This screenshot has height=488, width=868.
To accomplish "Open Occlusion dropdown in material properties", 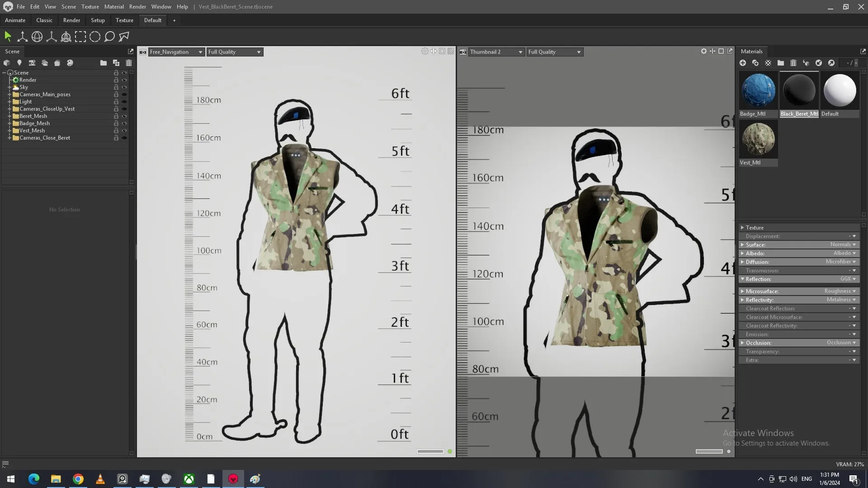I will [x=841, y=343].
